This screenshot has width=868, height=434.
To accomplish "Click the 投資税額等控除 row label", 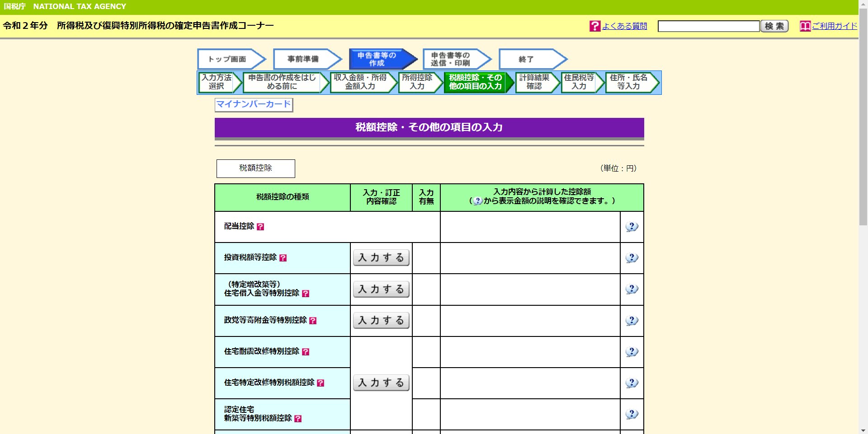I will (250, 257).
